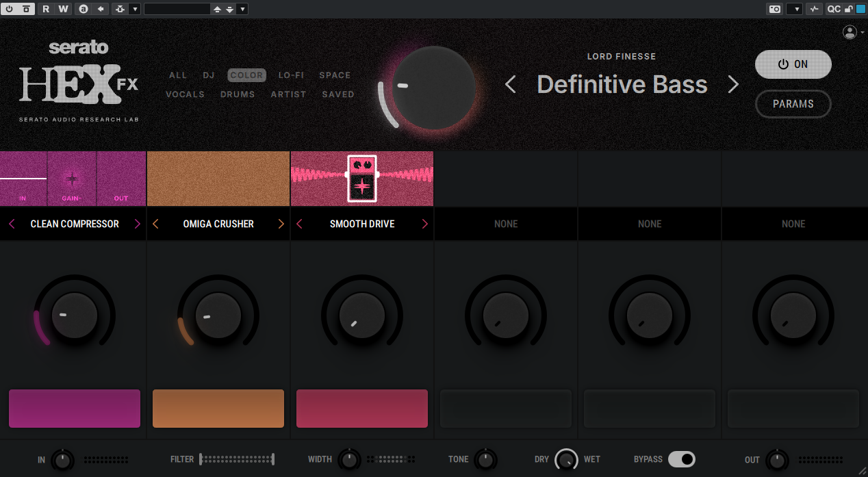Toggle the ON power button
Image resolution: width=868 pixels, height=477 pixels.
coord(793,64)
